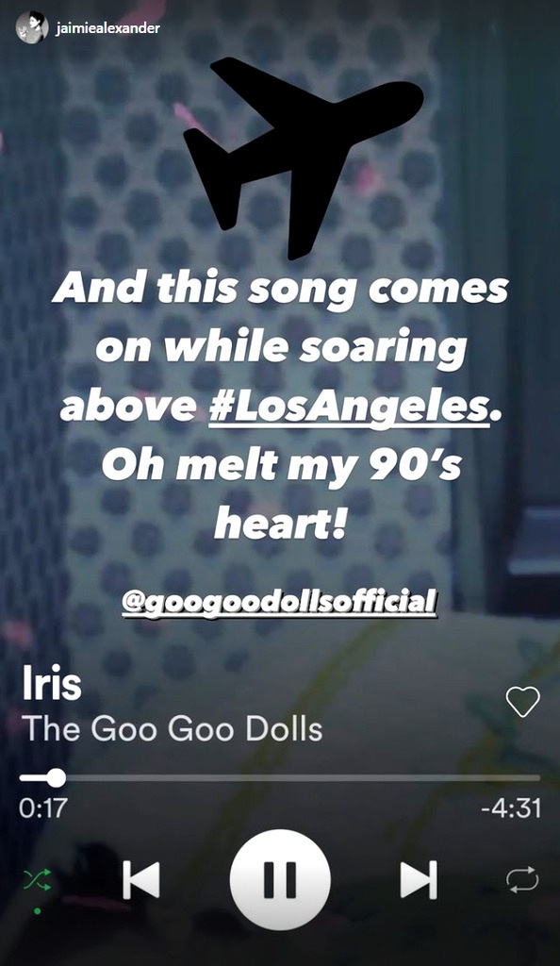560x966 pixels.
Task: Tap the black airplane sticker
Action: tap(304, 158)
